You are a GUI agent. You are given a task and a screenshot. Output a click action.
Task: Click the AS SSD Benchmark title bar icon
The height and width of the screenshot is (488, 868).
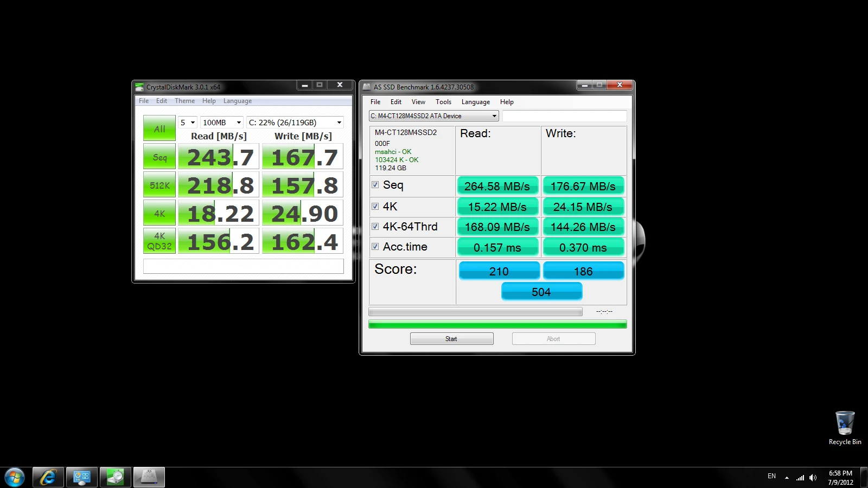click(x=367, y=87)
